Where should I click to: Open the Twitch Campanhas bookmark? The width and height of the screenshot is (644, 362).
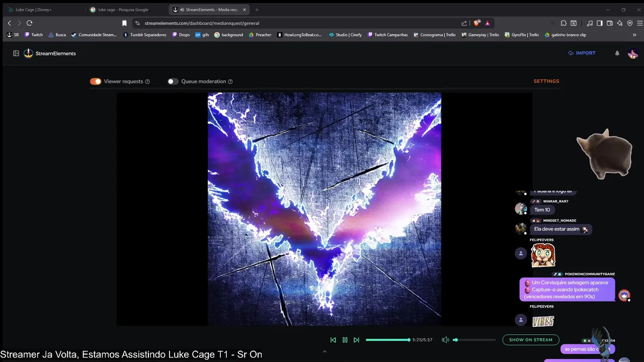388,35
